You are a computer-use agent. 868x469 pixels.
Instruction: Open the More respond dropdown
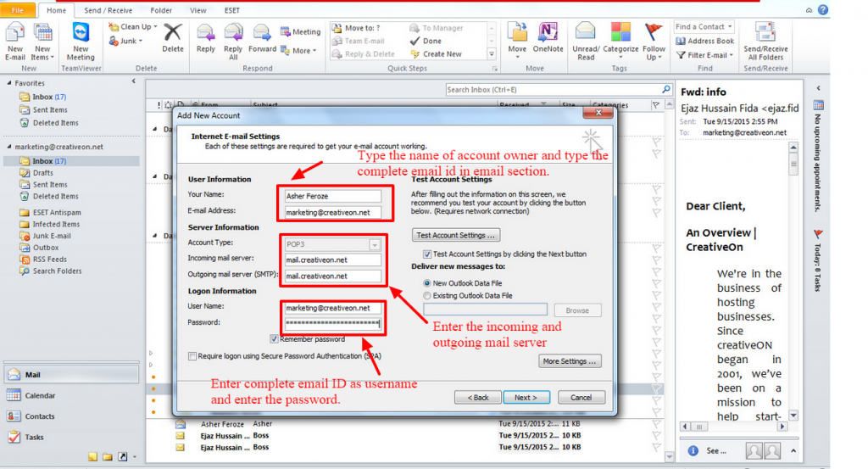point(298,50)
